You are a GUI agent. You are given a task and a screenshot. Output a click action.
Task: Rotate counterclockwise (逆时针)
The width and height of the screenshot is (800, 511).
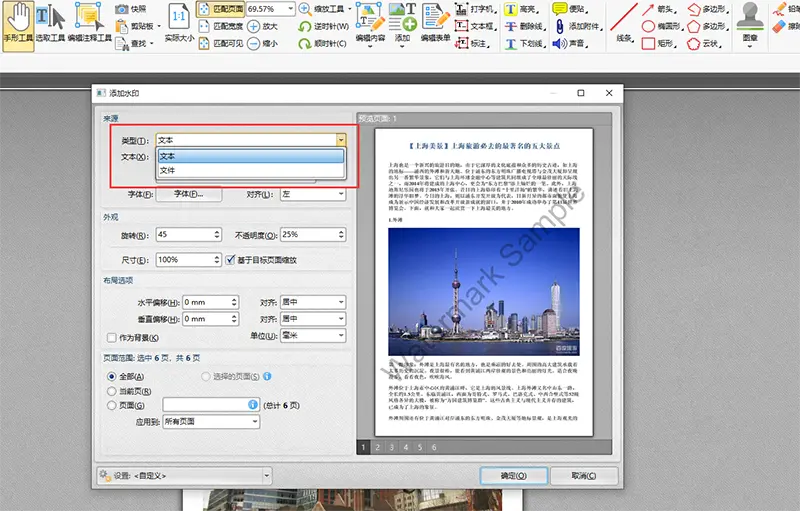click(323, 26)
